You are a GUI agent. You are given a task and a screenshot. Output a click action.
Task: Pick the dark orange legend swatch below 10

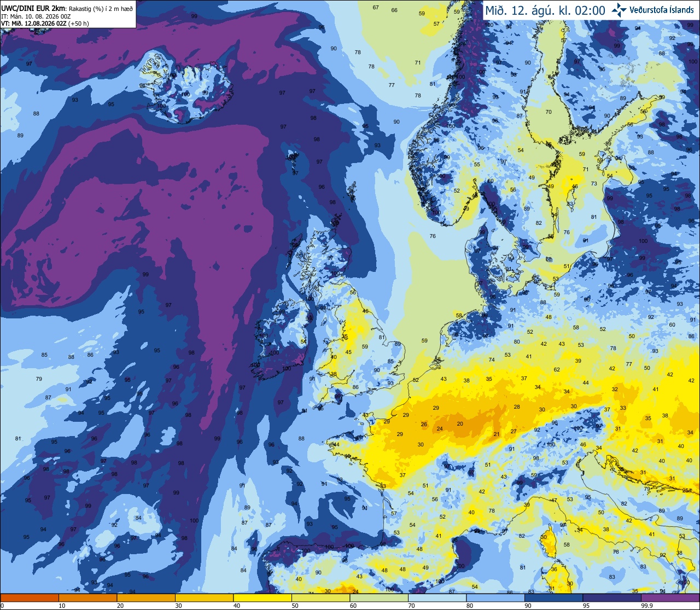pyautogui.click(x=30, y=598)
